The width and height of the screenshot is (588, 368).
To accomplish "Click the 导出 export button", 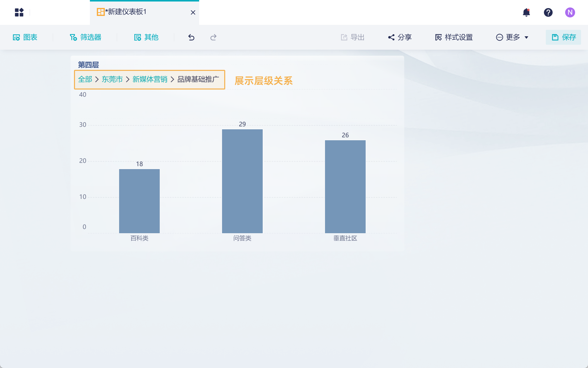I will pos(353,37).
